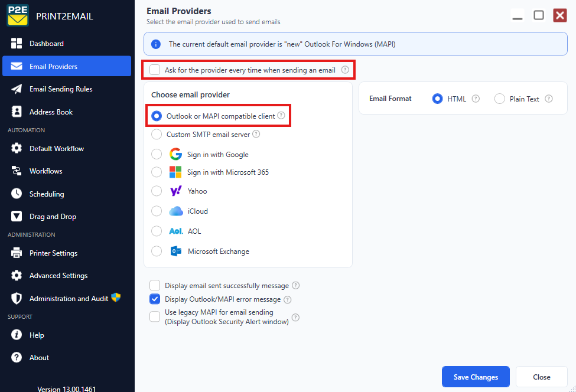Close window with red X button
576x392 pixels.
click(x=560, y=15)
